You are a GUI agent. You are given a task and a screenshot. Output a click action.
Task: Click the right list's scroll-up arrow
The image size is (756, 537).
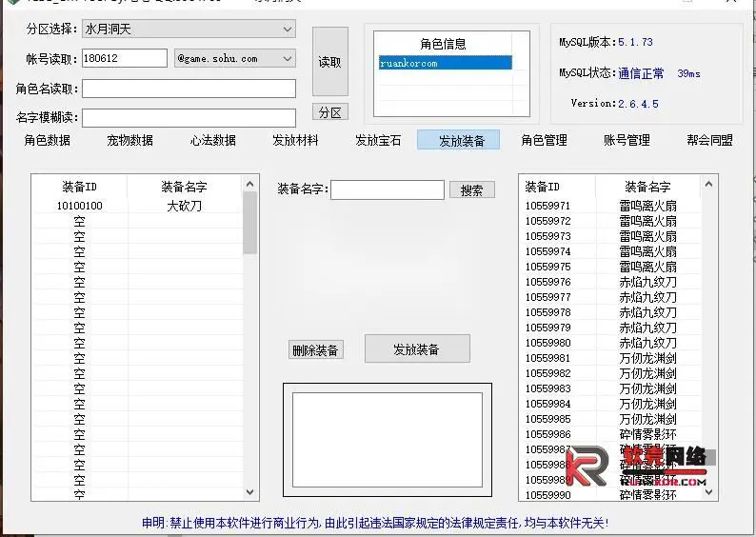(708, 184)
